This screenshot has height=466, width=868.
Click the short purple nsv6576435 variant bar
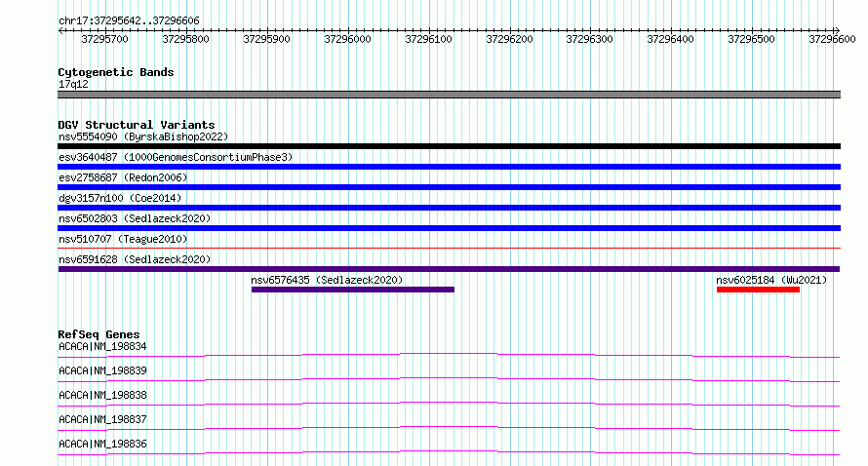353,290
